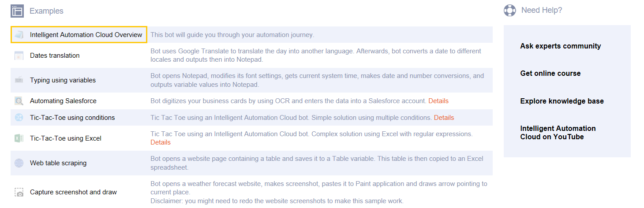This screenshot has width=644, height=208.
Task: Click the Web table scraping globe icon
Action: coord(19,163)
